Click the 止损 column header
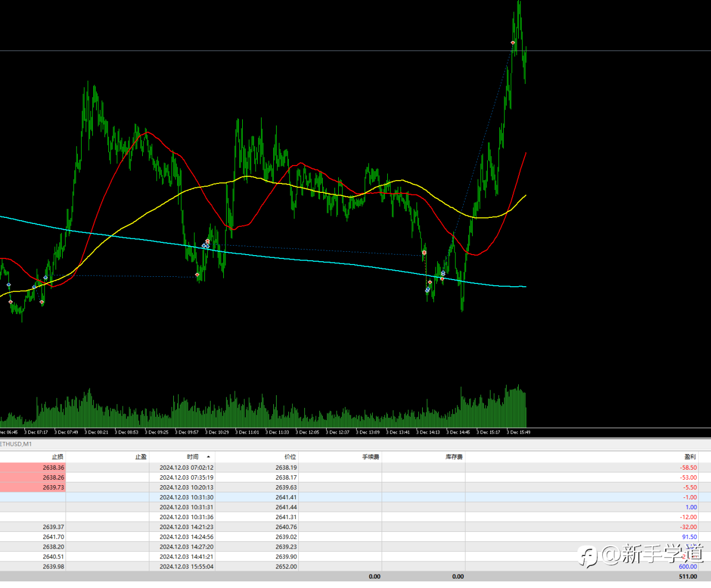This screenshot has height=588, width=711. tap(57, 457)
